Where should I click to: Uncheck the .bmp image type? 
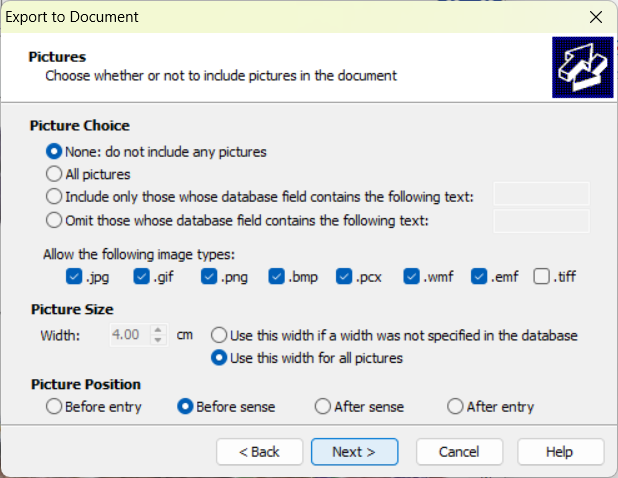coord(277,277)
